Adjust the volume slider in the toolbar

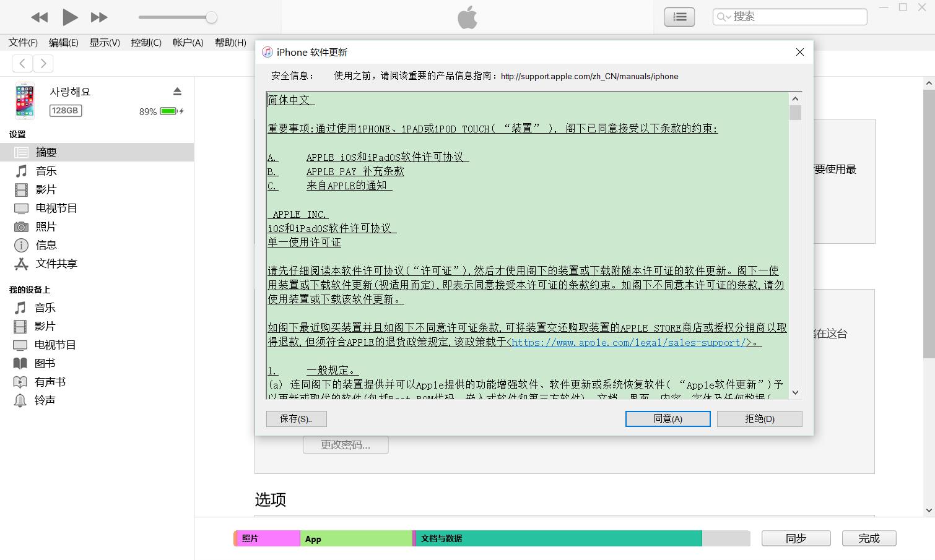tap(178, 17)
